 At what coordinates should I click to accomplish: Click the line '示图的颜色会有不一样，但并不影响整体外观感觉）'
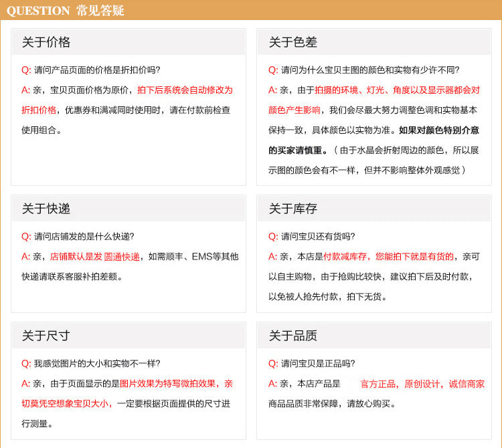pos(367,171)
